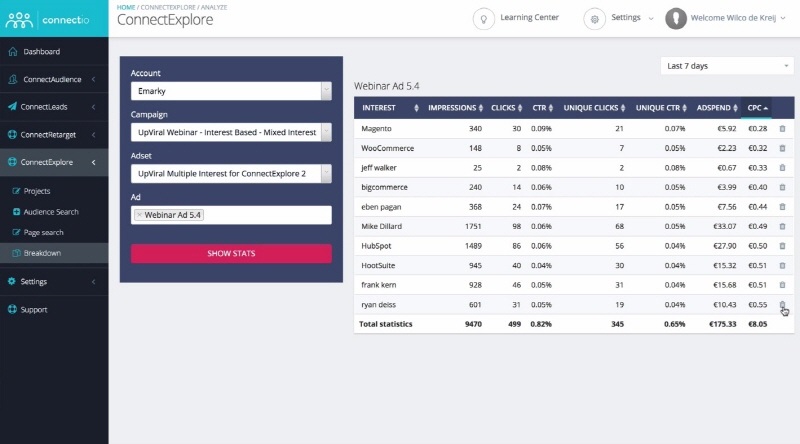
Task: Click the HOME breadcrumb link
Action: tap(126, 7)
